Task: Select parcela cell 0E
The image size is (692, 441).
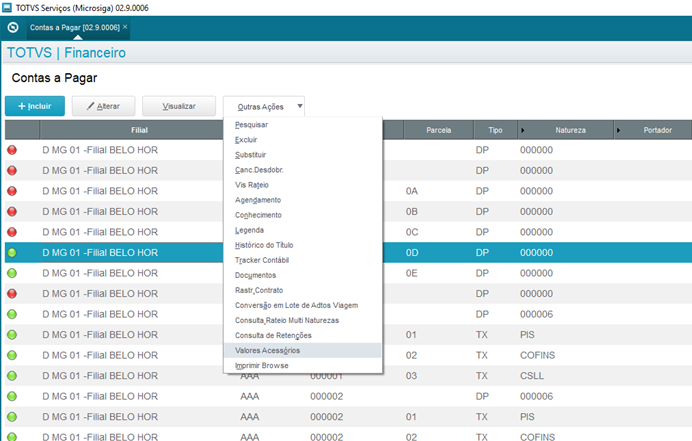Action: [411, 273]
